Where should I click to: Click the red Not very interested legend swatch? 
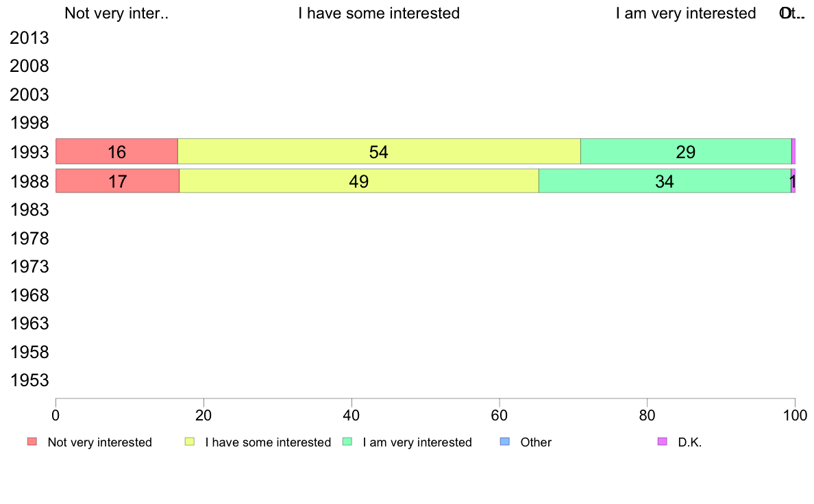(x=32, y=442)
